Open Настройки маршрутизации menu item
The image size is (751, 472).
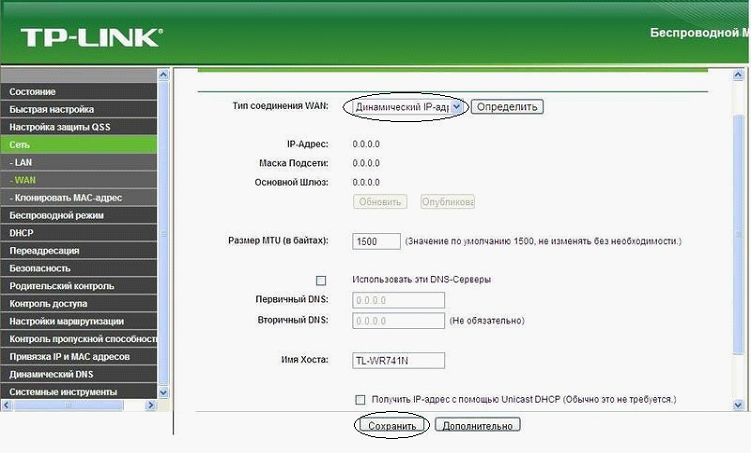point(79,321)
